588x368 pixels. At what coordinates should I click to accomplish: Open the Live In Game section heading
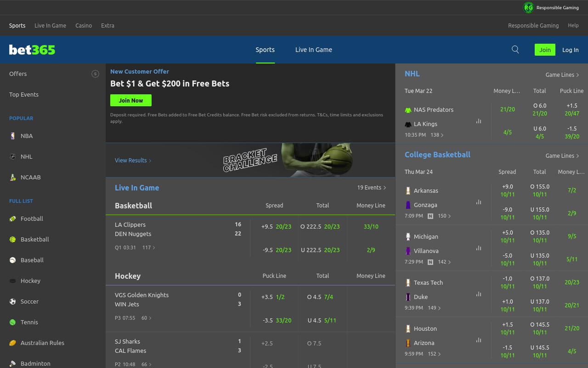137,188
